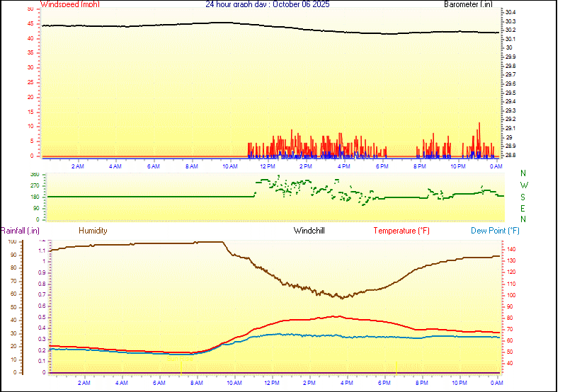Image resolution: width=565 pixels, height=392 pixels.
Task: Click 6 AM tick on wind speed graph
Action: [154, 166]
